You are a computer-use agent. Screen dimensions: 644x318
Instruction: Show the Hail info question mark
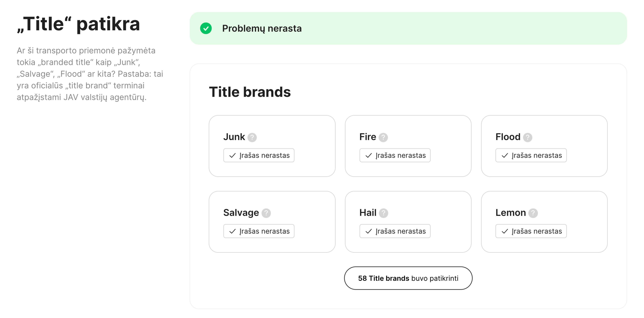(383, 213)
